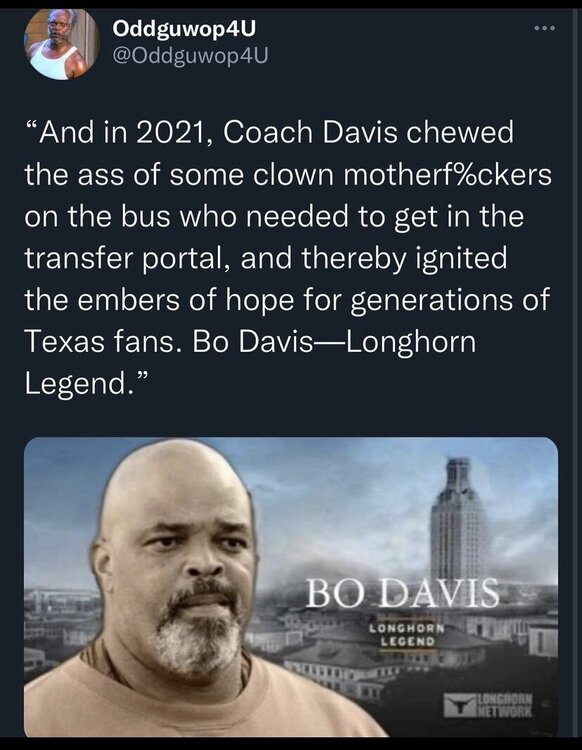Open the Oddguwop4U display name
582x750 pixels.
coord(184,29)
